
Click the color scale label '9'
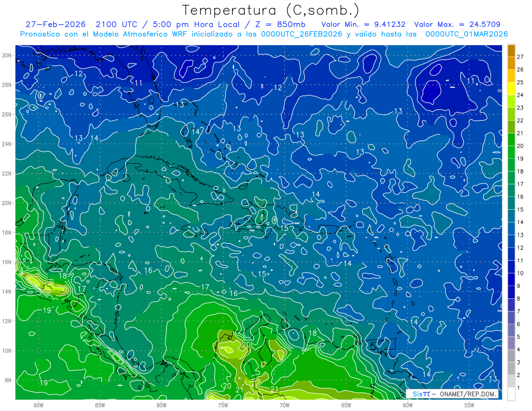519,286
